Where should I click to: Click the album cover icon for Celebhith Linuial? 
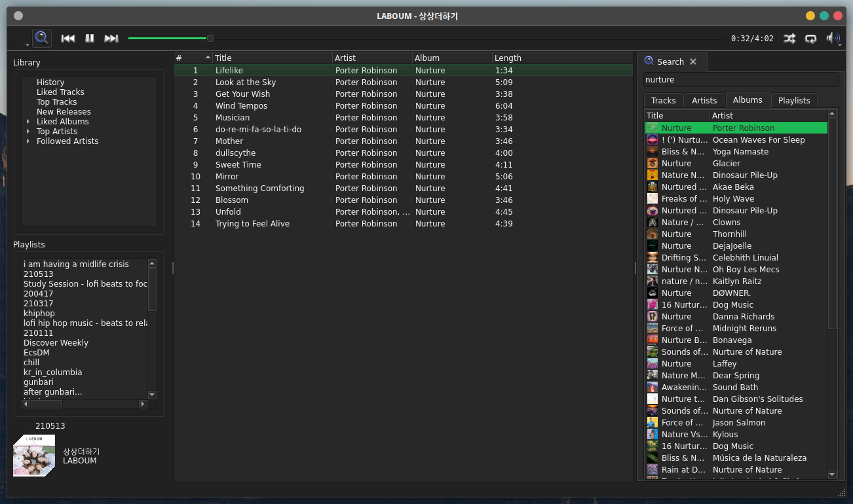(x=652, y=258)
